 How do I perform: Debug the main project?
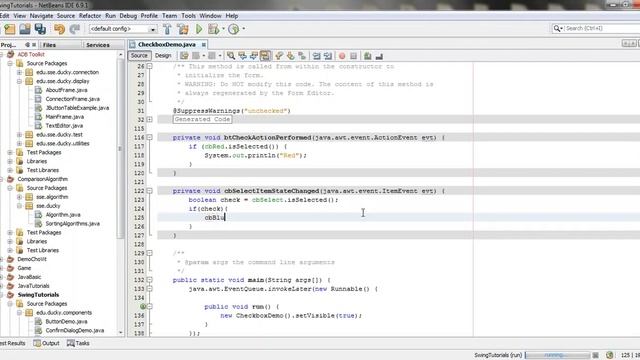point(213,29)
